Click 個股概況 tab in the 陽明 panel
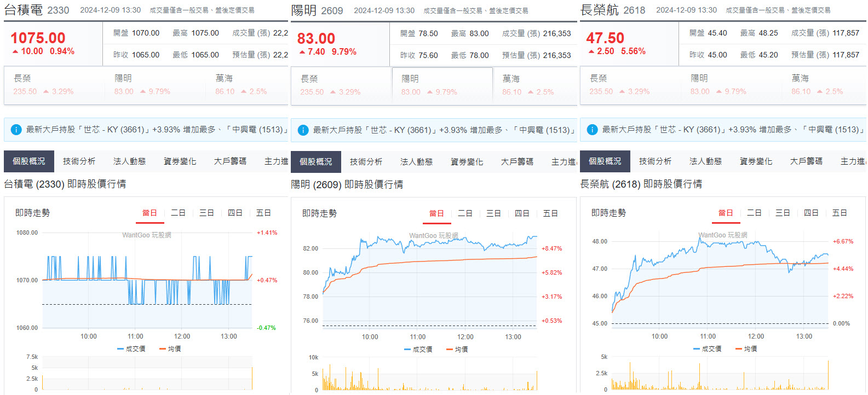 (x=316, y=162)
